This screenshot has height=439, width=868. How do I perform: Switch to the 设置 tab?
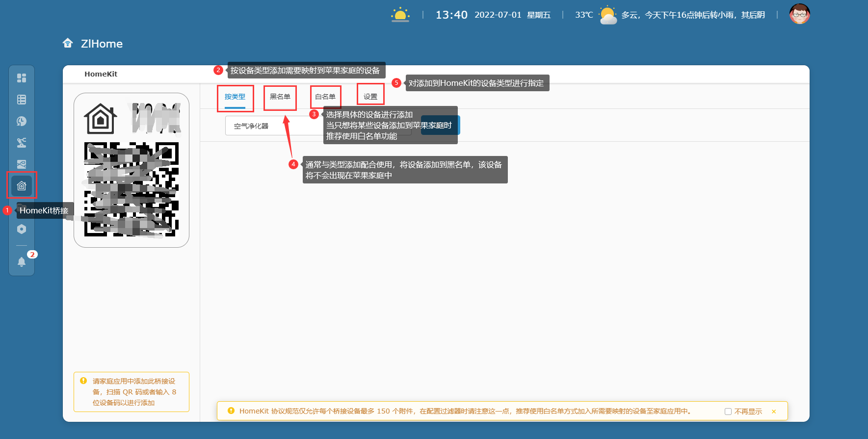[x=370, y=97]
